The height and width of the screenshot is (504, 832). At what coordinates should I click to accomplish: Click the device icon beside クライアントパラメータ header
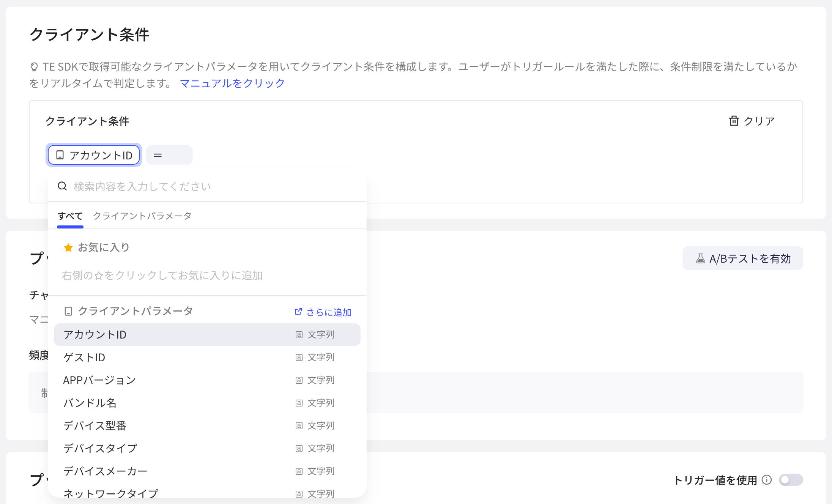[x=68, y=311]
